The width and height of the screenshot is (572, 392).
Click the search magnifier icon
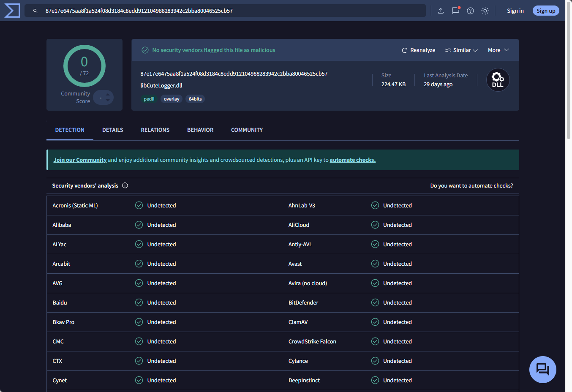coord(35,11)
